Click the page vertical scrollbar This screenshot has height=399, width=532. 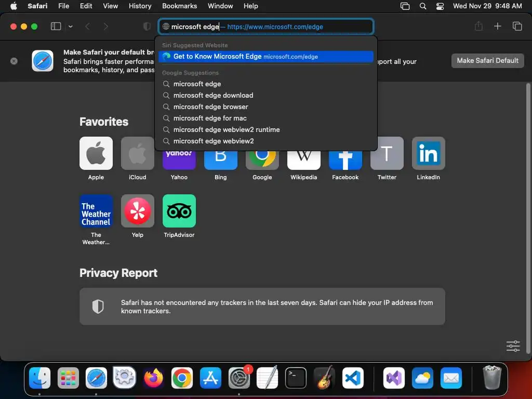528,219
